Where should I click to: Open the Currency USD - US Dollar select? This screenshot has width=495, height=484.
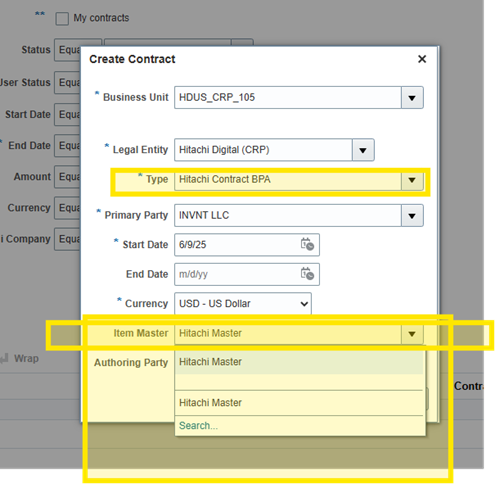243,303
